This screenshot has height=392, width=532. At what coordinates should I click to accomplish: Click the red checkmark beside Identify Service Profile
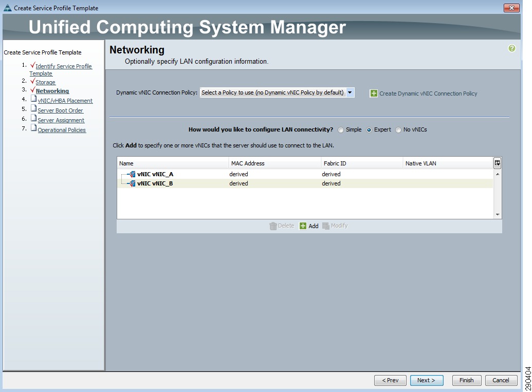click(x=32, y=65)
